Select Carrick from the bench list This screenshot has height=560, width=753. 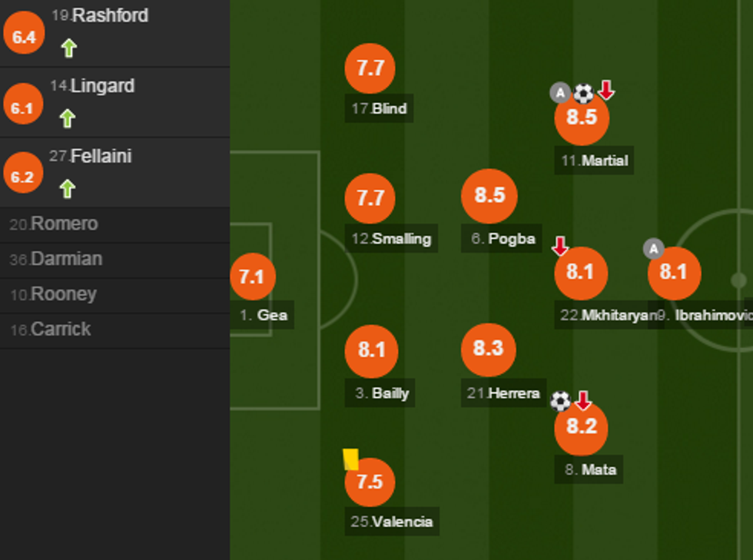(x=51, y=330)
